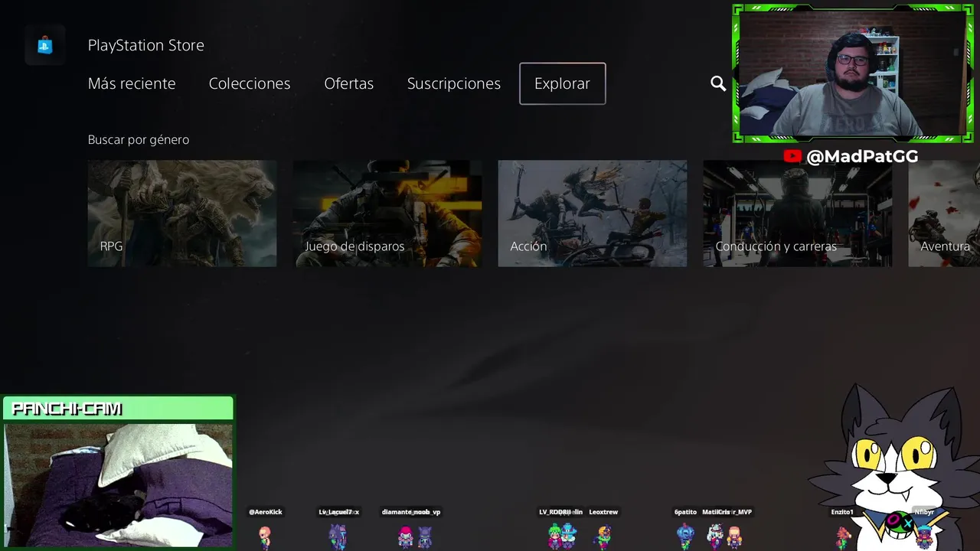Click the PlayStation Store title text

[x=145, y=45]
